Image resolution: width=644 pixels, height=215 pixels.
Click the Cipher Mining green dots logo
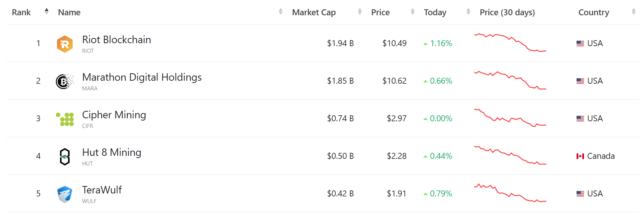pos(65,119)
